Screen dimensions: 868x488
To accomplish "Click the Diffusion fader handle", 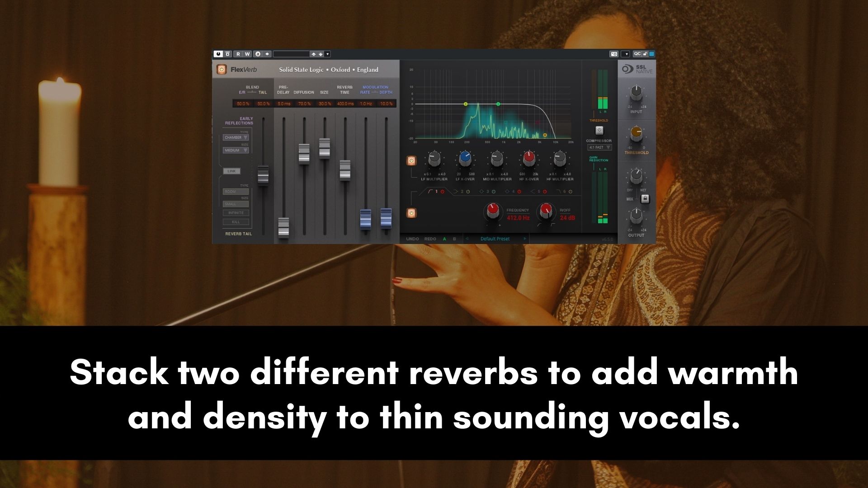I will click(304, 153).
